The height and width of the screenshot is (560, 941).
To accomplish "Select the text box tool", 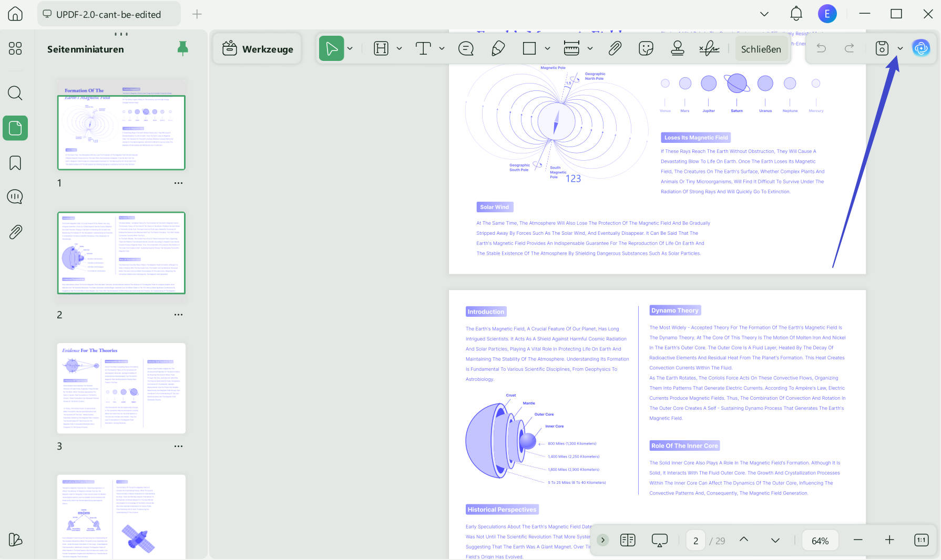I will point(423,49).
